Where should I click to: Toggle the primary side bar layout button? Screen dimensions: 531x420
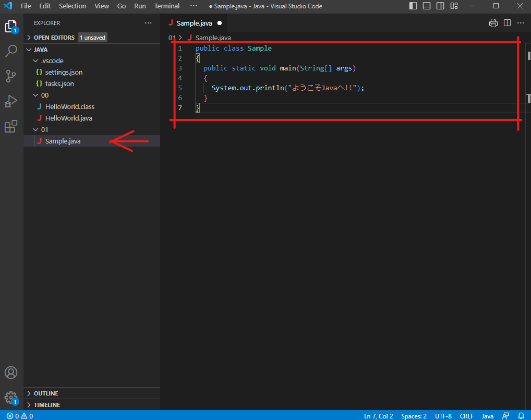click(x=413, y=6)
